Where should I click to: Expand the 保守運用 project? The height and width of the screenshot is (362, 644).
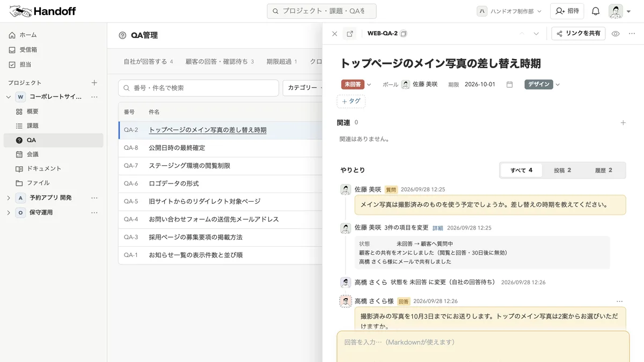[x=8, y=212]
